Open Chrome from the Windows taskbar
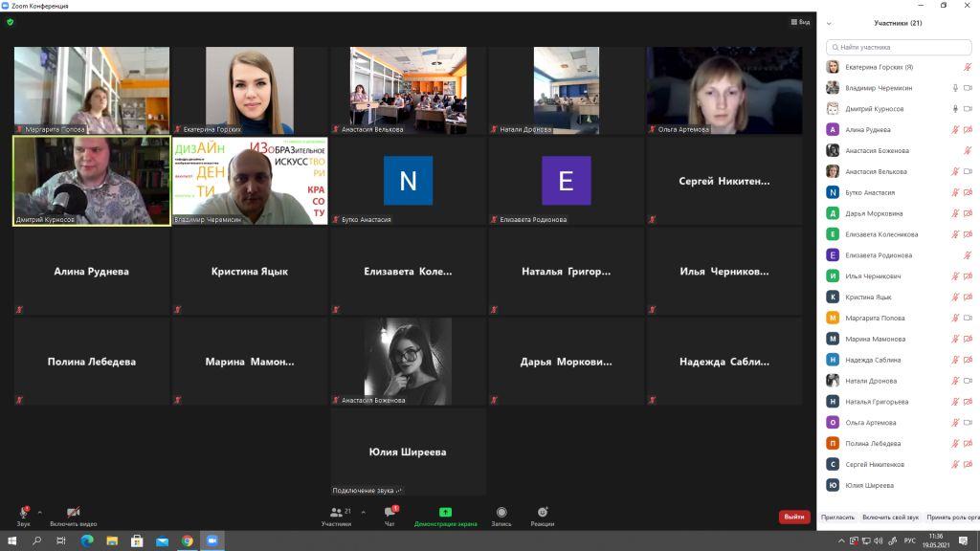The image size is (980, 551). [187, 541]
